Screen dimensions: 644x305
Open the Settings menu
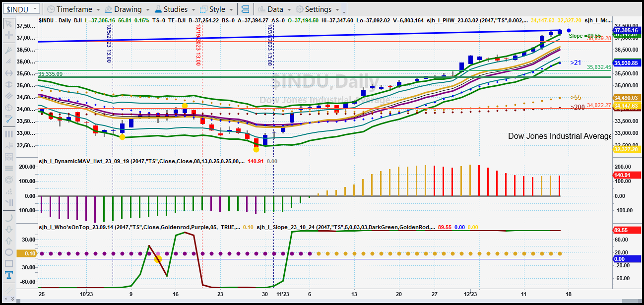[318, 9]
